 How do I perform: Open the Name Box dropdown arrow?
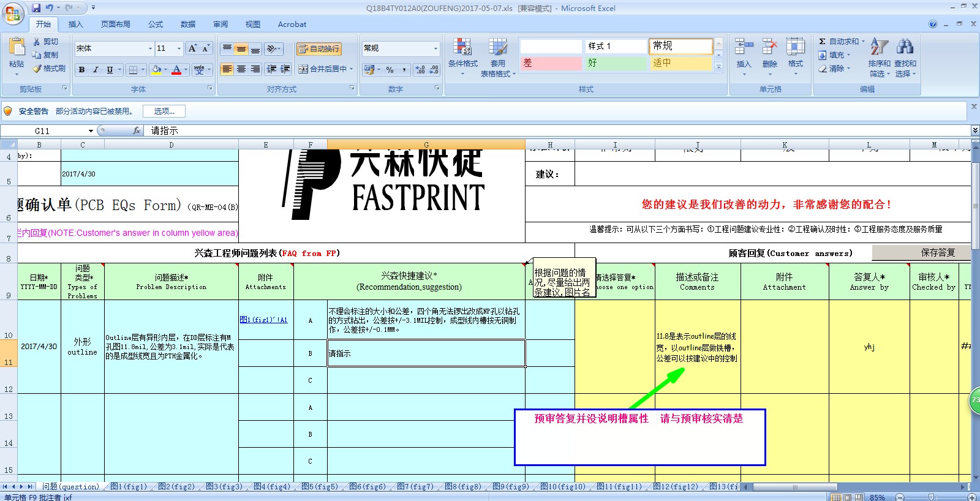pyautogui.click(x=91, y=130)
